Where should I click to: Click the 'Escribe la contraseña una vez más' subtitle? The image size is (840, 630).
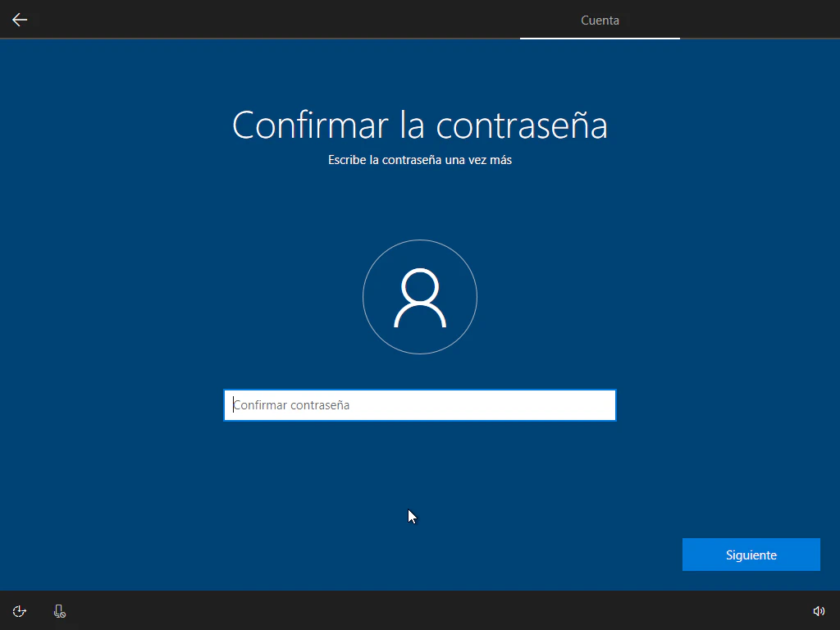pyautogui.click(x=419, y=160)
